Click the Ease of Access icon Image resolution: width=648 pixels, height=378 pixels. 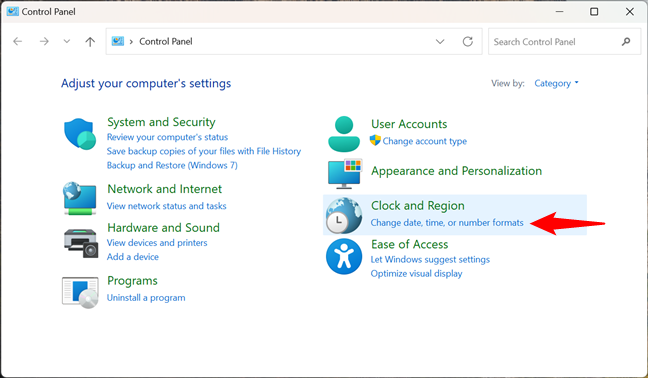[x=344, y=257]
